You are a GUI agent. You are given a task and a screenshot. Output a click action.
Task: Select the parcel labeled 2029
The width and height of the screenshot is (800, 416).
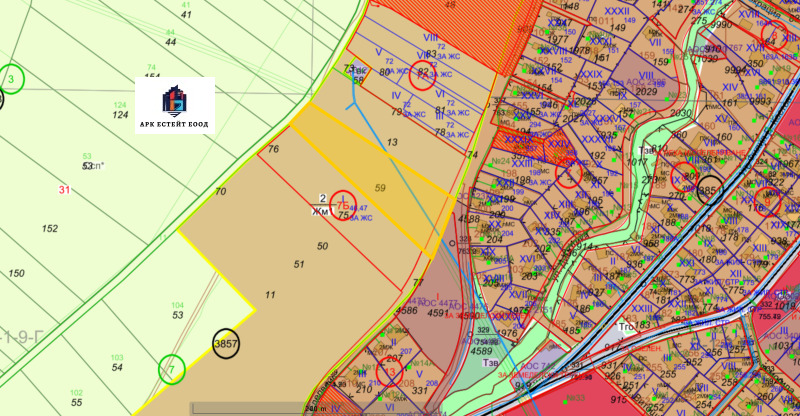(x=645, y=92)
